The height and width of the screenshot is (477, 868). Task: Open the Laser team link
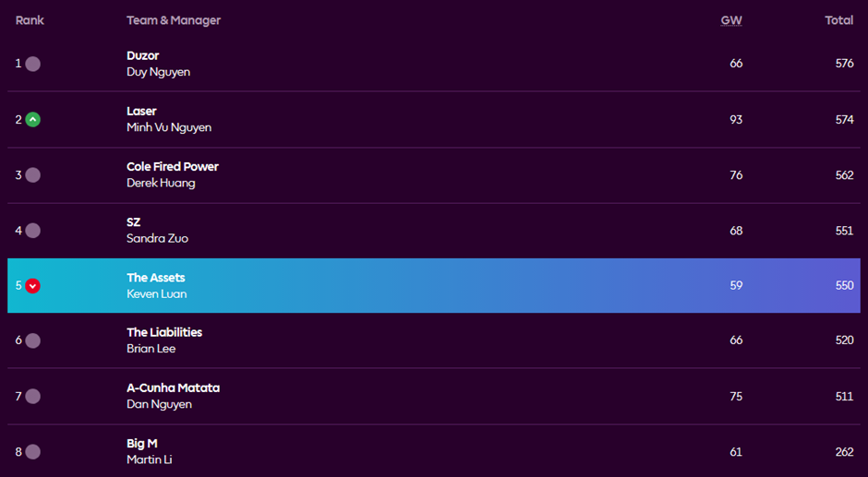(141, 111)
